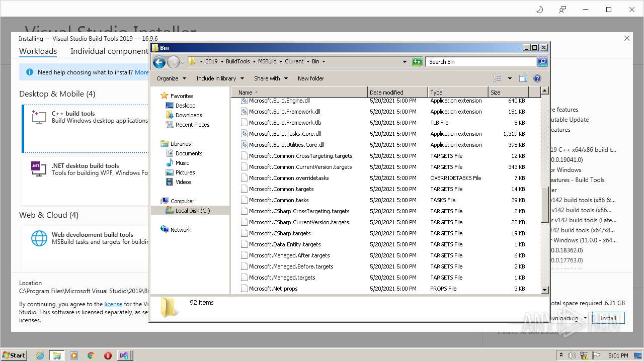Click the Install button

coord(608,318)
